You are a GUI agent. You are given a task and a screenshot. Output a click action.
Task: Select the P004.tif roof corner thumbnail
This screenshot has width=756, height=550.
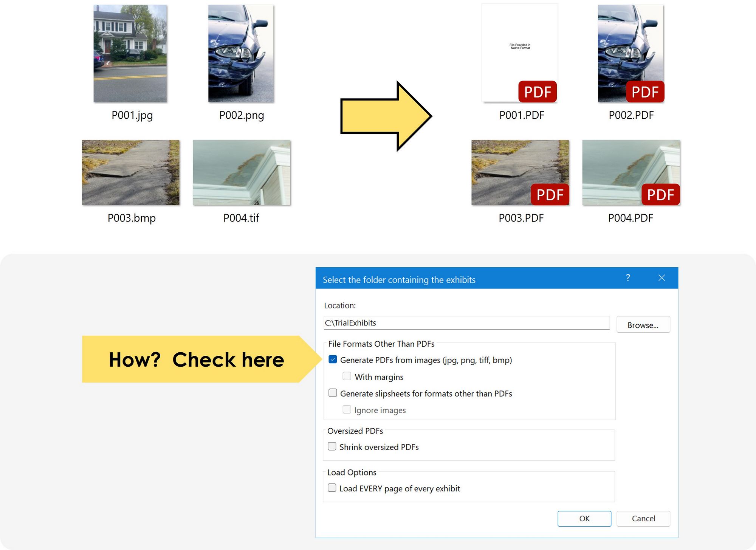pos(242,172)
